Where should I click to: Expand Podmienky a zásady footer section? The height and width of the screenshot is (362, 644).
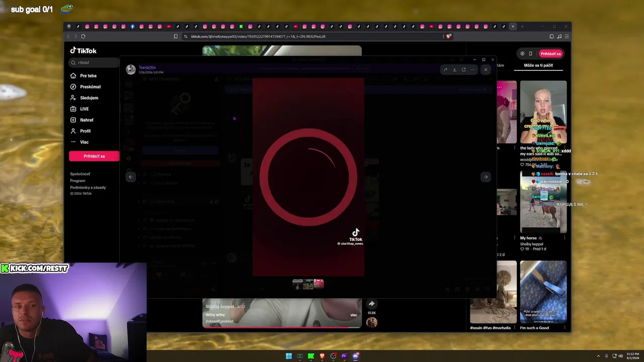click(x=88, y=188)
